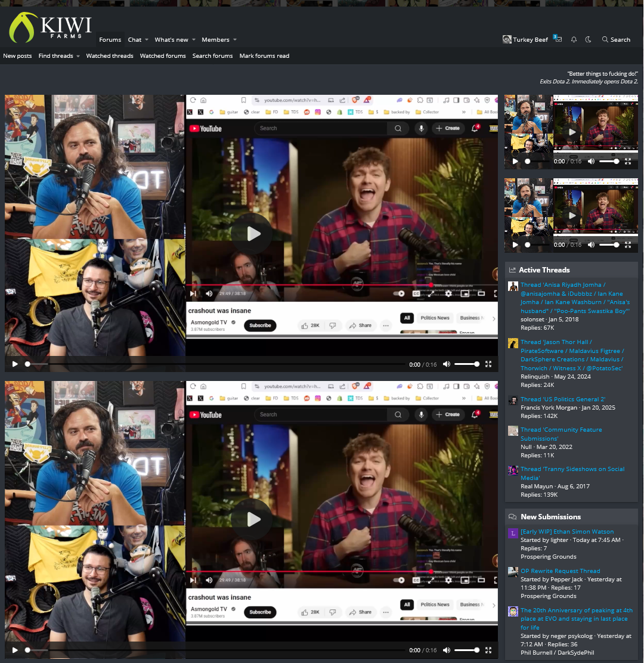Mute the bottom main video
This screenshot has height=663, width=644.
[x=447, y=650]
